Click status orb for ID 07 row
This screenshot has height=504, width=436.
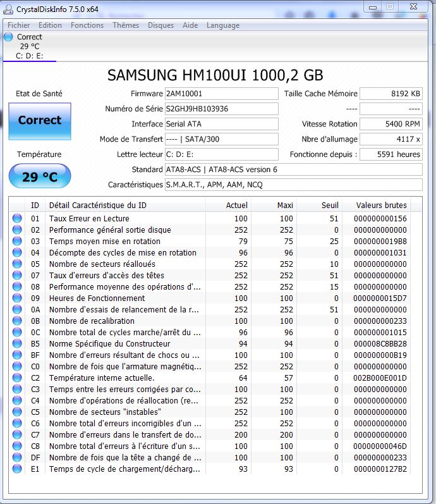coord(17,275)
